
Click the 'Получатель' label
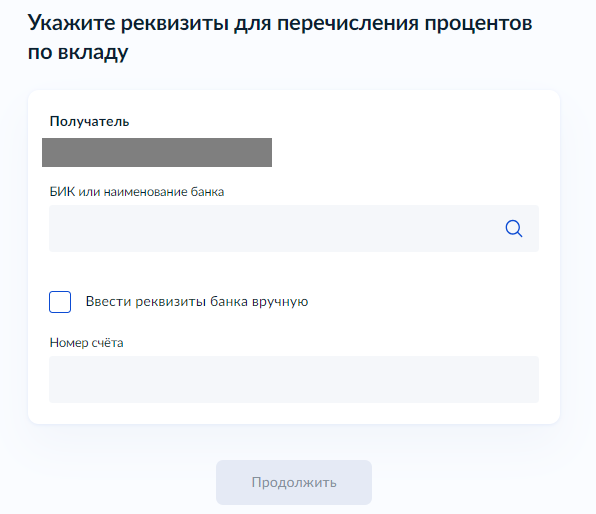(89, 122)
